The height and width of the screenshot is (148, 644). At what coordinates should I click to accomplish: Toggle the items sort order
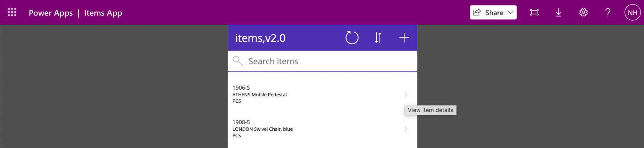(x=378, y=38)
